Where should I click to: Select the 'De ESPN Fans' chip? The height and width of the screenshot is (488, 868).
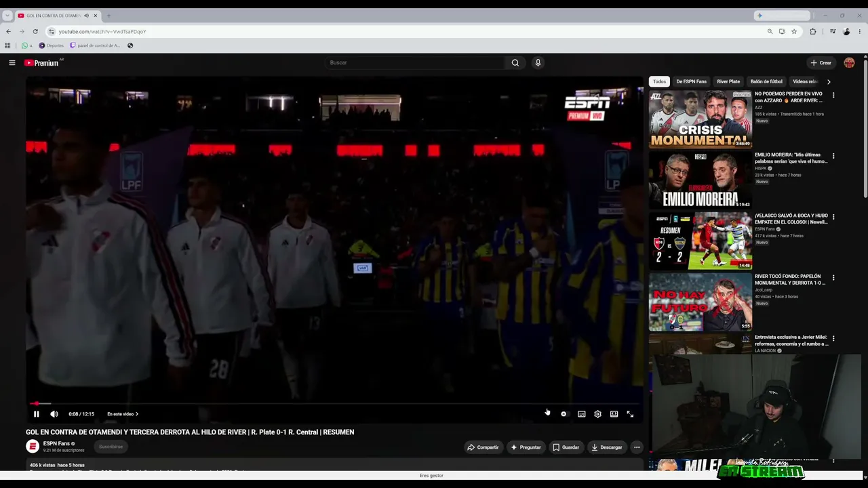pos(691,81)
